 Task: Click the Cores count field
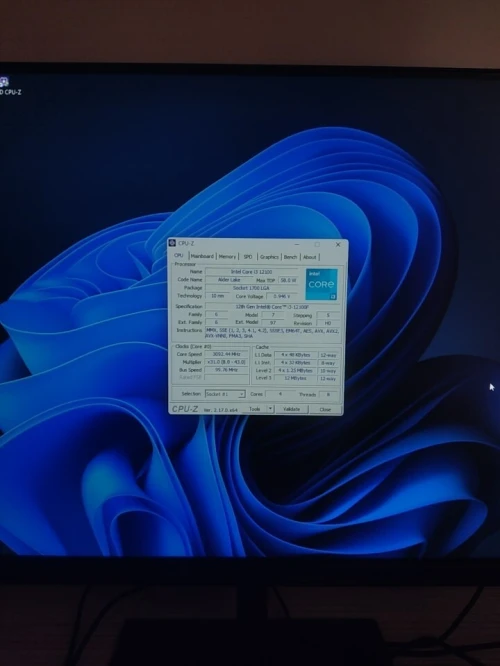click(x=280, y=394)
